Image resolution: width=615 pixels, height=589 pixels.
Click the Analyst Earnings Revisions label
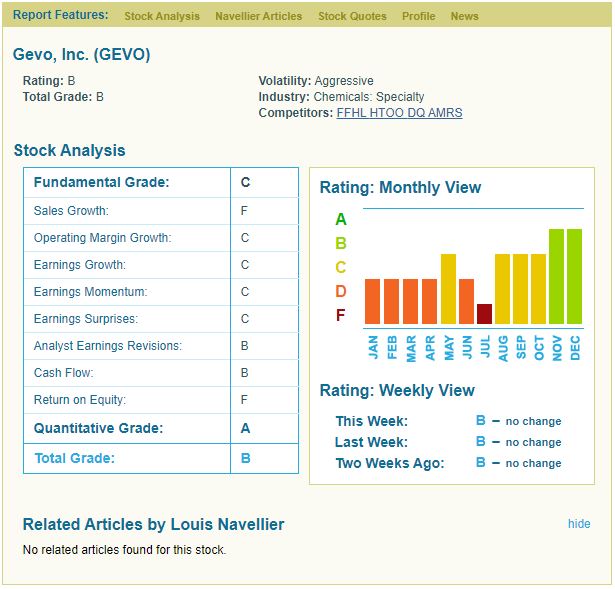[x=108, y=346]
